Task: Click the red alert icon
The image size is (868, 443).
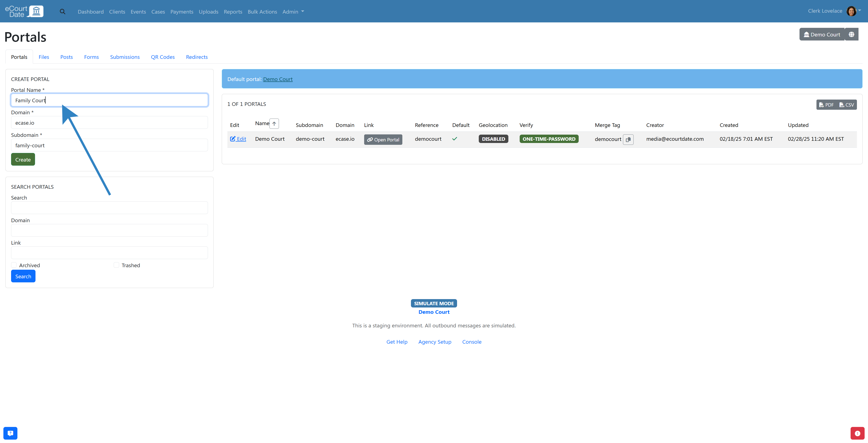Action: pos(857,433)
